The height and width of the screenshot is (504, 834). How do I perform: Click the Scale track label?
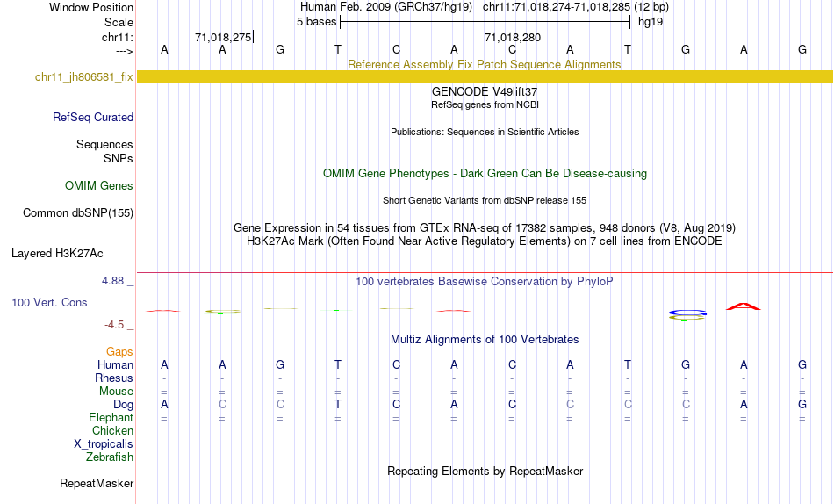[x=119, y=22]
